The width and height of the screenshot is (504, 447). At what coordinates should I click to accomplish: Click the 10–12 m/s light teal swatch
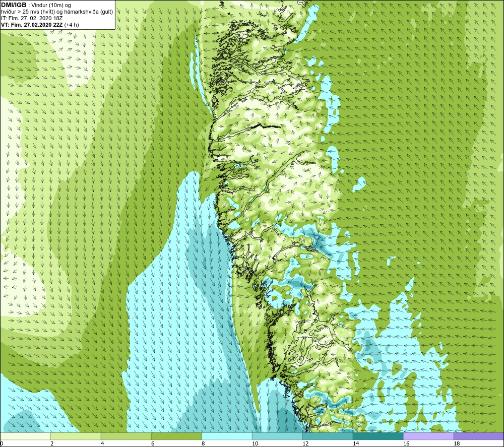tap(277, 436)
